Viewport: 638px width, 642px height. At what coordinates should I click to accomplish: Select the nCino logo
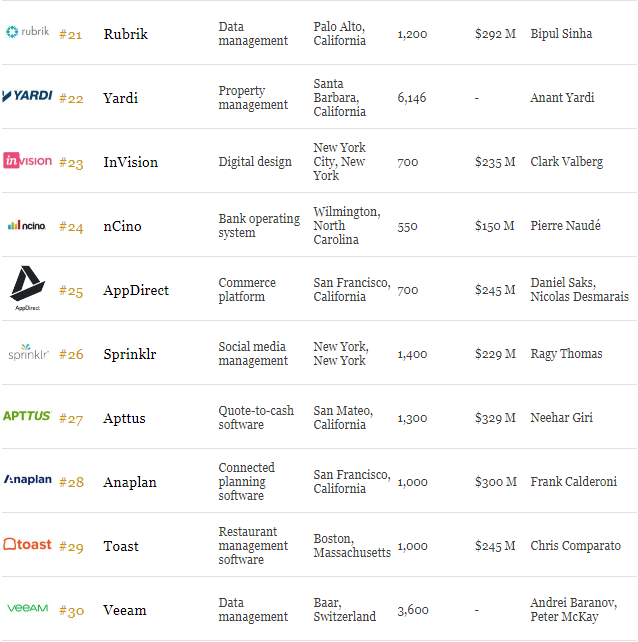(x=27, y=225)
